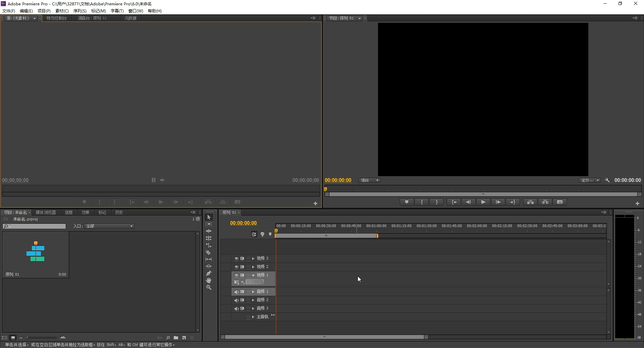Viewport: 644px width, 348px height.
Task: Toggle timeline Snap magnet button
Action: [x=254, y=234]
